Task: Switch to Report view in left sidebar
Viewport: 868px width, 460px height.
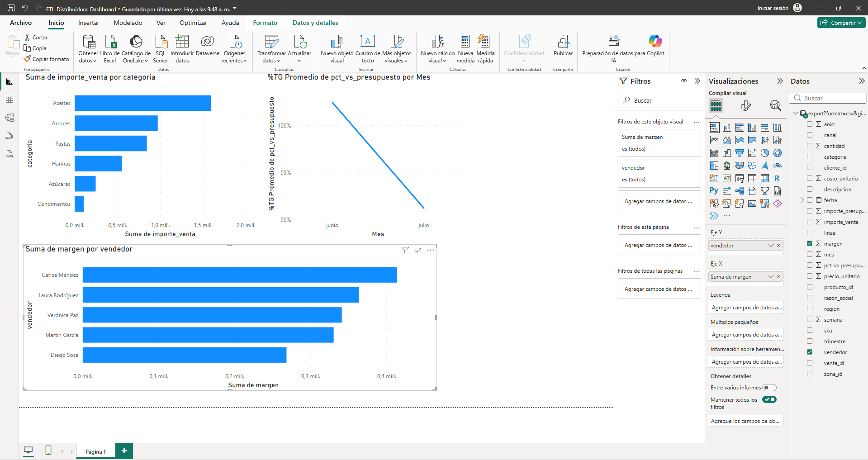Action: [9, 81]
